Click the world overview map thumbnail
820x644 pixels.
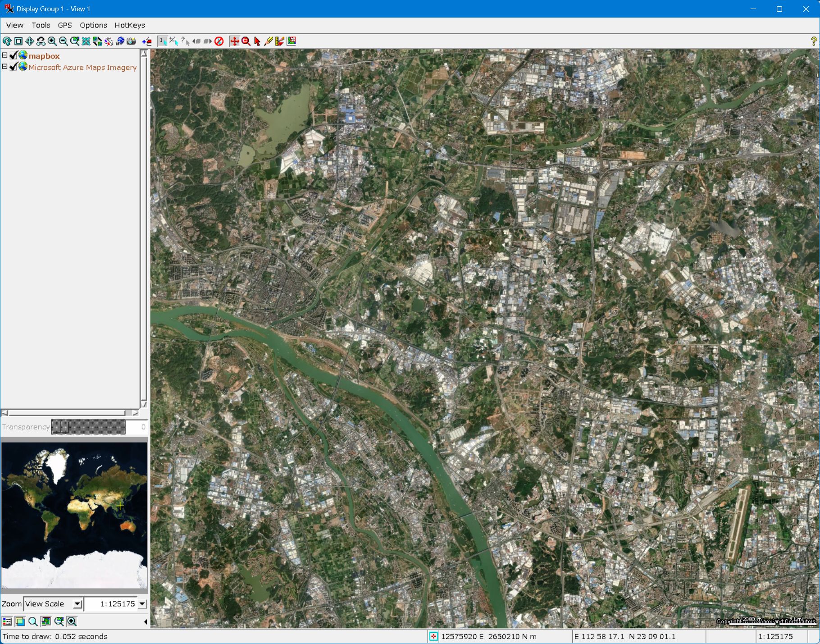tap(74, 515)
